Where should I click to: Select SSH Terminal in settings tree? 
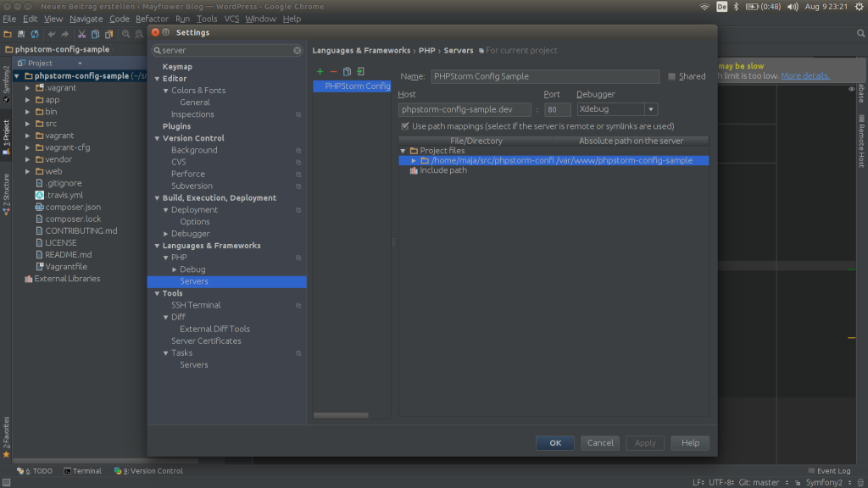tap(196, 305)
